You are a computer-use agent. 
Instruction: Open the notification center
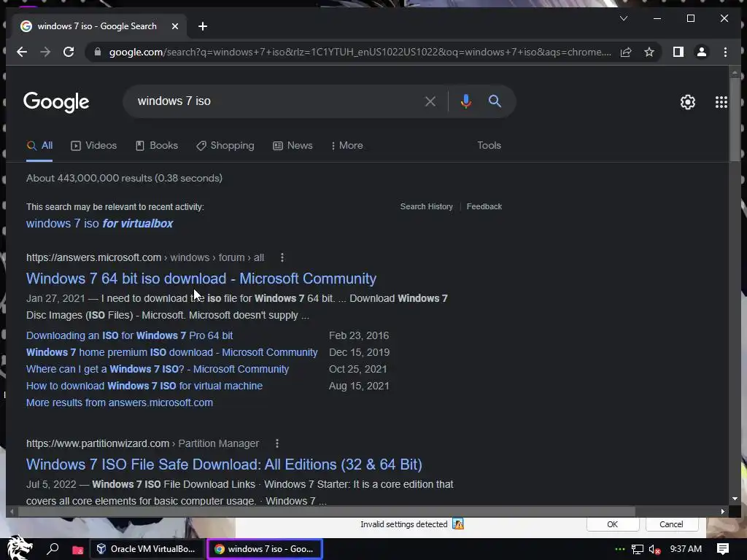coord(723,549)
